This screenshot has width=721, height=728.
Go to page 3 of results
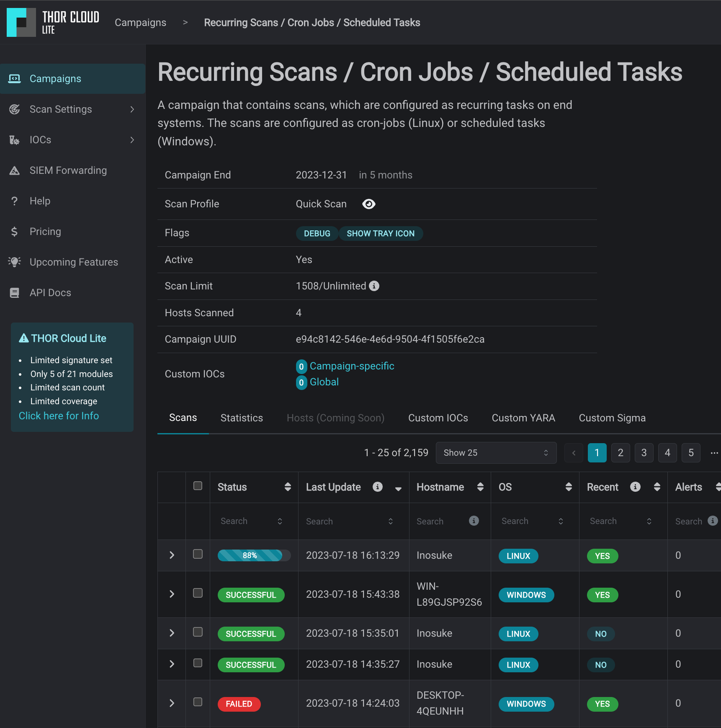(x=644, y=453)
